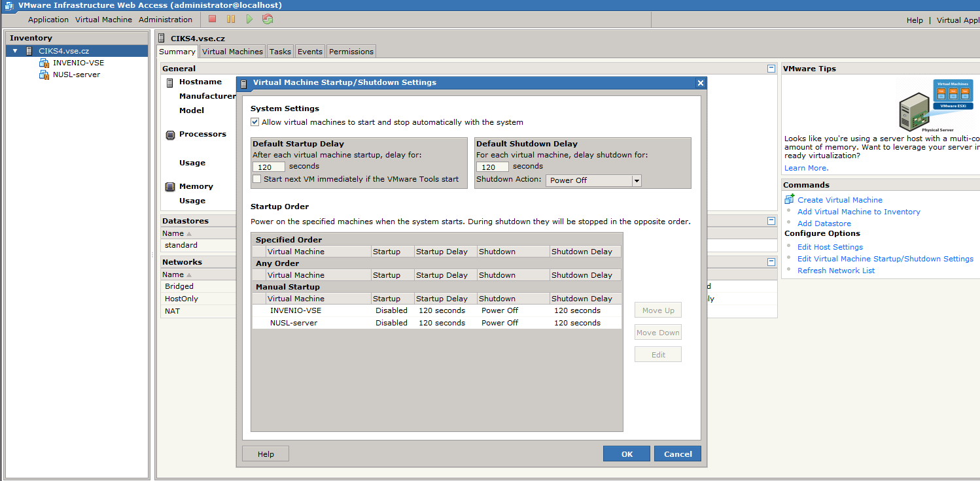Click the Reset toolbar icon
980x481 pixels.
pos(268,20)
